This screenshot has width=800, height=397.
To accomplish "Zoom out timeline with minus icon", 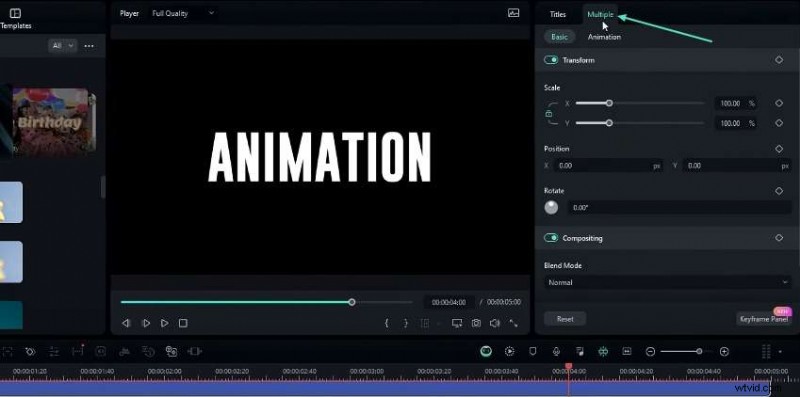I will (651, 351).
